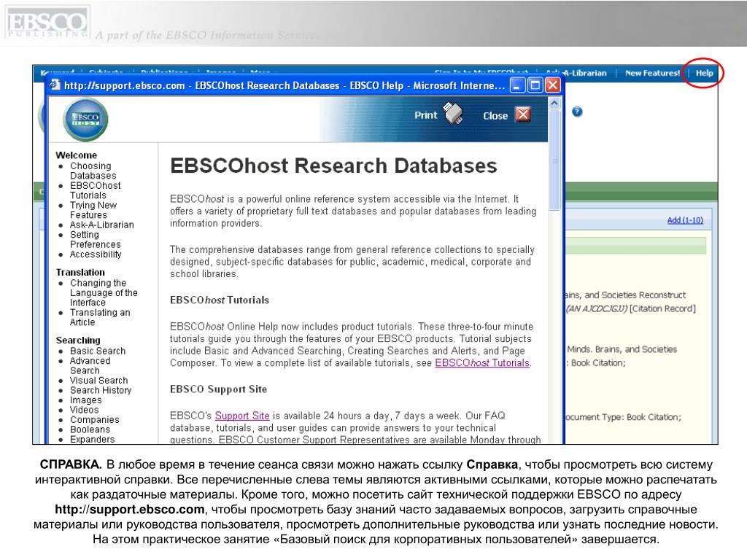Screen dimensions: 747x560
Task: Open Expanders help topic
Action: (x=93, y=440)
